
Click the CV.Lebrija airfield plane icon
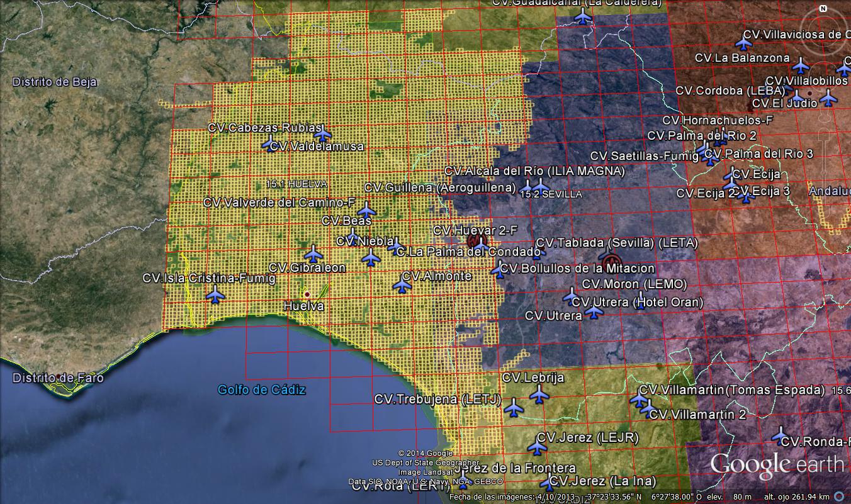point(539,395)
